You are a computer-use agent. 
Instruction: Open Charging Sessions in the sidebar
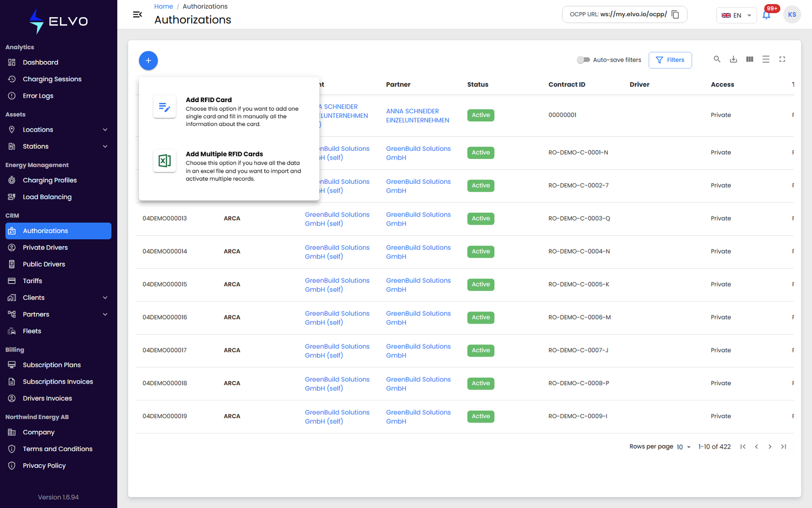52,79
